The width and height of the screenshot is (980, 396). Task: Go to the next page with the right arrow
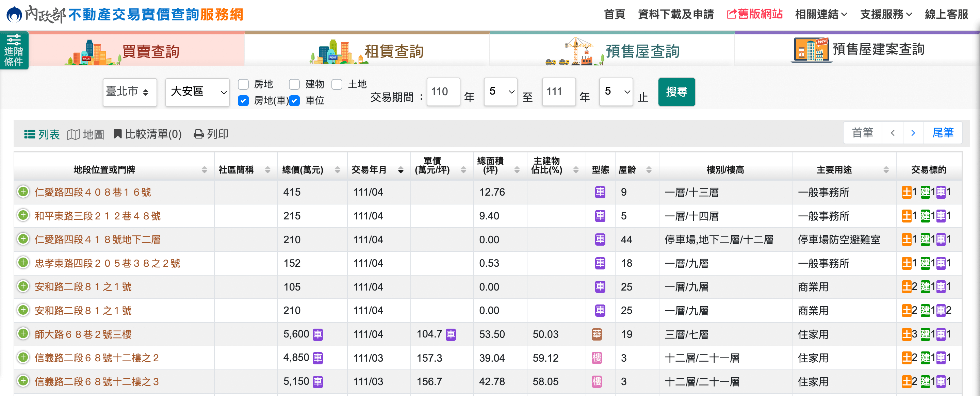(913, 133)
